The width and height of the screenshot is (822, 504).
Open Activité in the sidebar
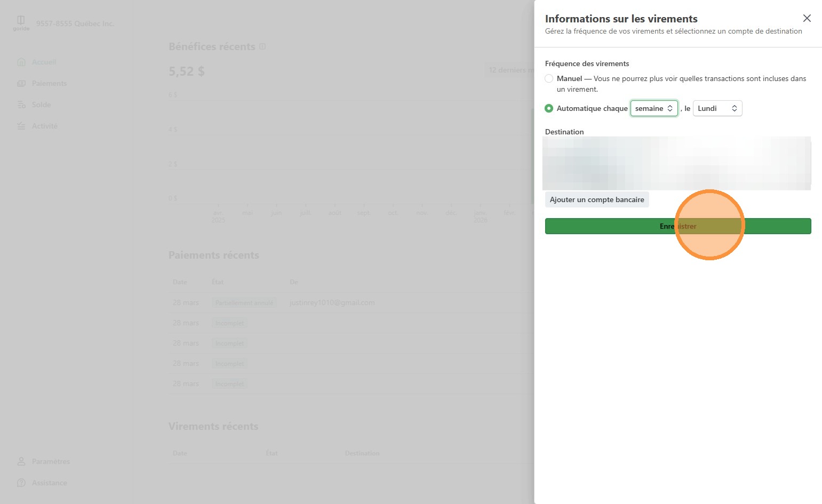(44, 126)
